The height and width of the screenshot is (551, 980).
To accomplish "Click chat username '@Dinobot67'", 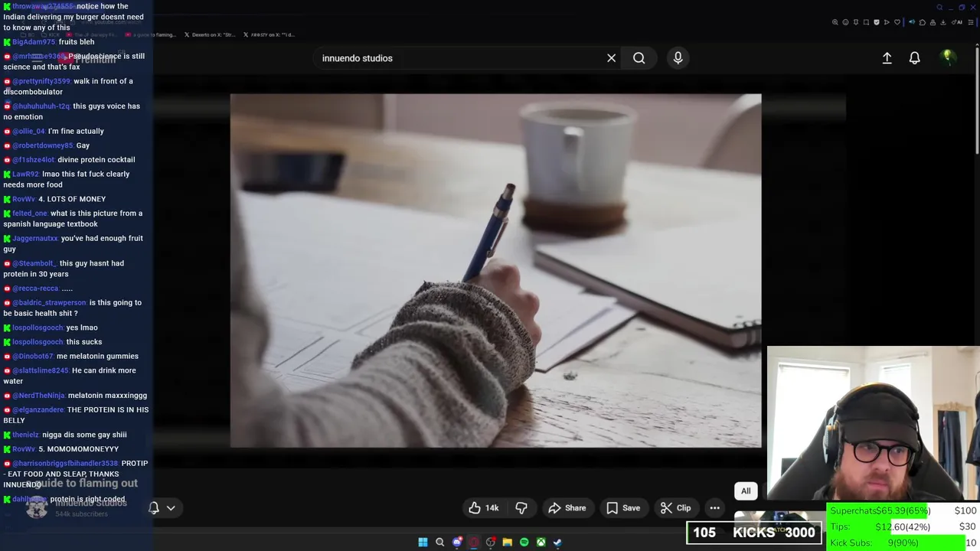I will point(33,357).
